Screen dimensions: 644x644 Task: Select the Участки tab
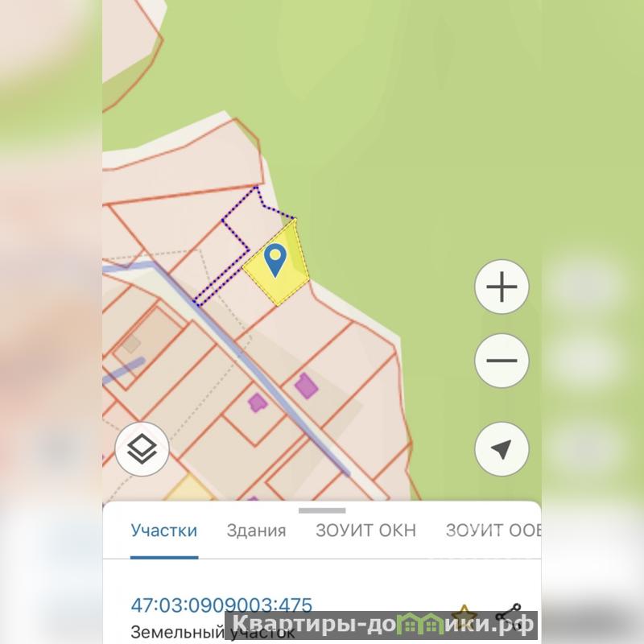164,530
